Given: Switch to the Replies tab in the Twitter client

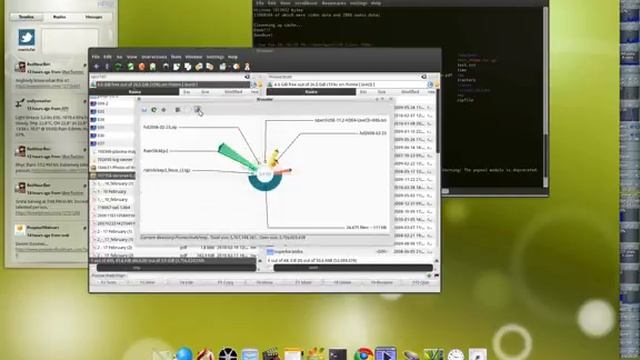Looking at the screenshot, I should (x=60, y=17).
